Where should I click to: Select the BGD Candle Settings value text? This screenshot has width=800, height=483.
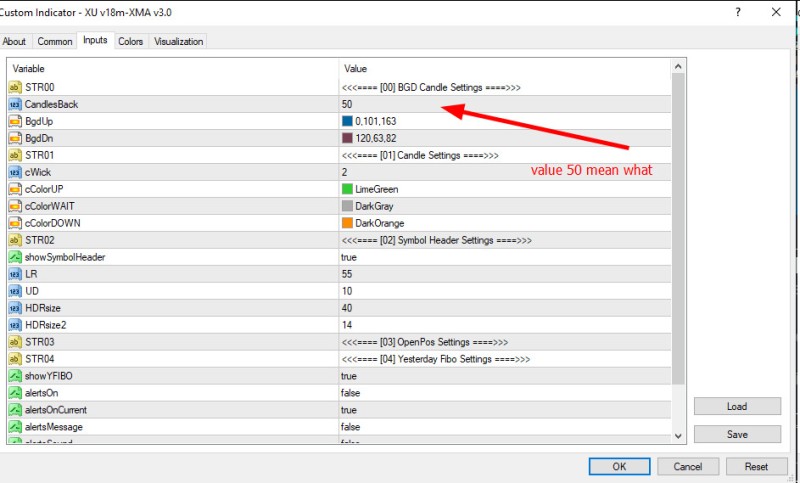(x=431, y=87)
